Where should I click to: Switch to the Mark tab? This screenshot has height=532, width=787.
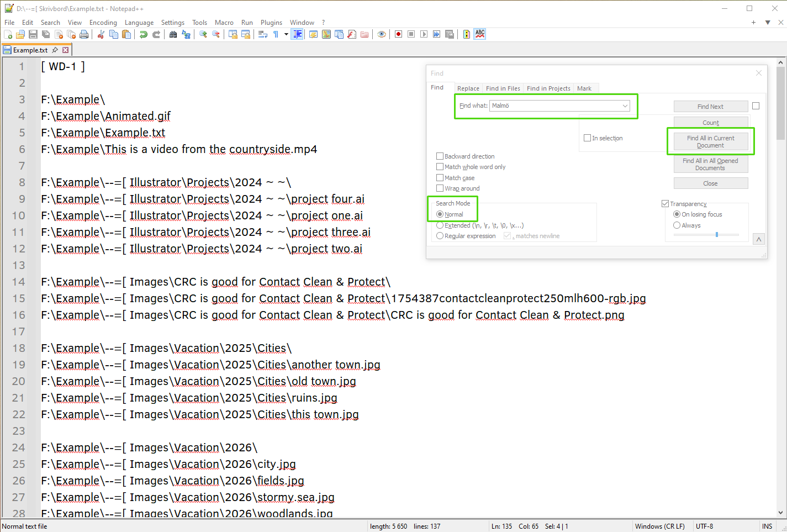584,88
